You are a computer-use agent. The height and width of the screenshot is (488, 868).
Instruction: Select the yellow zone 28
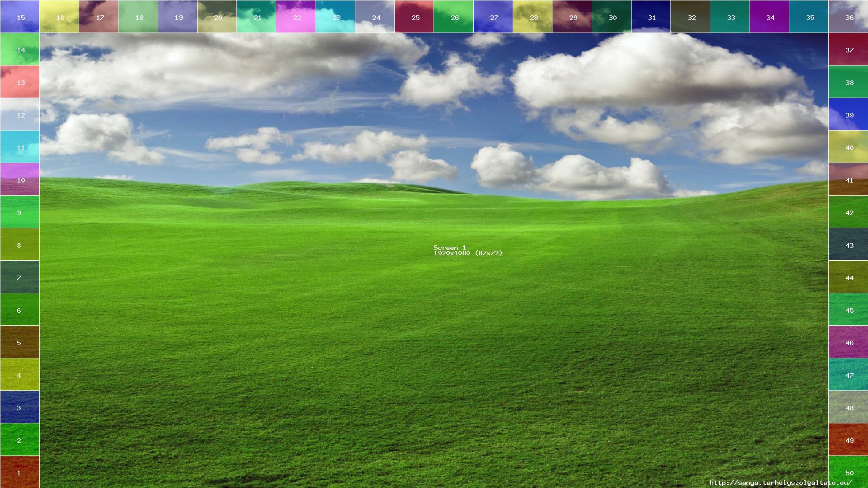coord(533,16)
